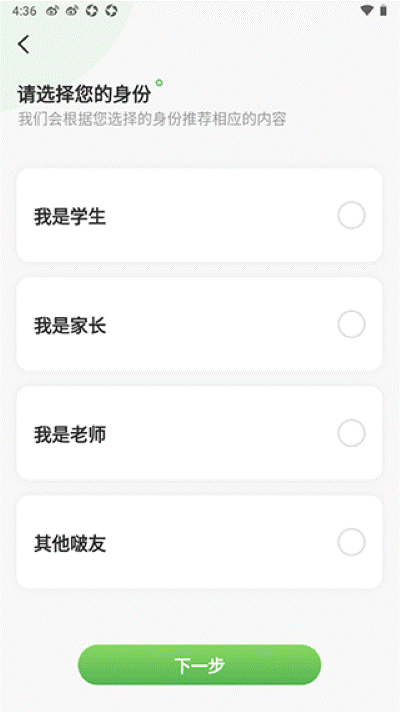Tap the second Weibo notification icon
Screen dimensions: 400x712
[72, 11]
